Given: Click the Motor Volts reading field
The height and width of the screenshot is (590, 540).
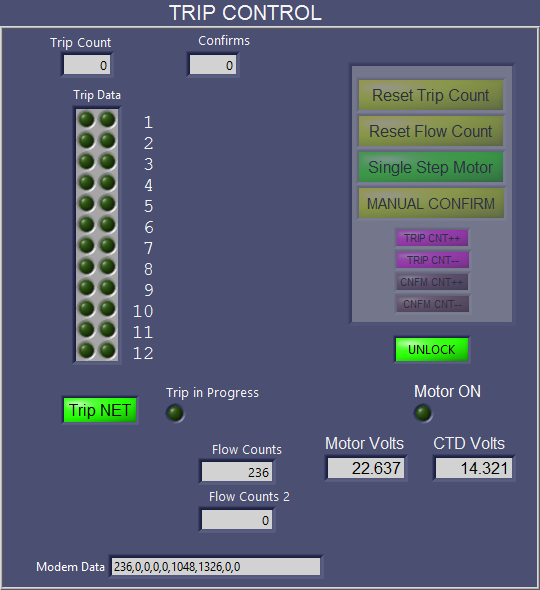Looking at the screenshot, I should 366,468.
